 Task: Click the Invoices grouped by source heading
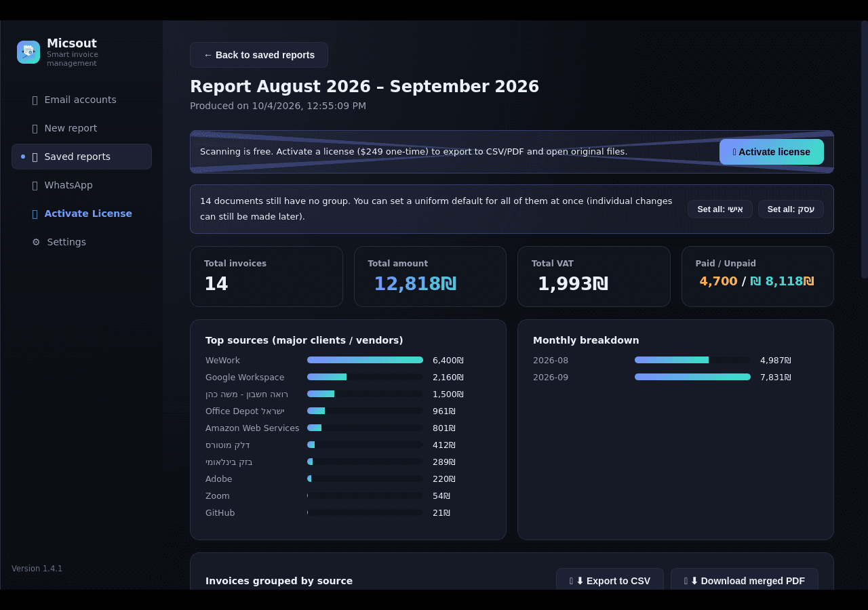click(279, 581)
